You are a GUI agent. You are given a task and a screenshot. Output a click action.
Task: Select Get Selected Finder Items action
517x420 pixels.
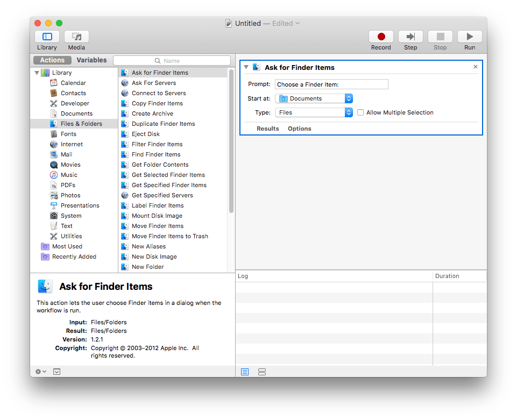pos(173,175)
